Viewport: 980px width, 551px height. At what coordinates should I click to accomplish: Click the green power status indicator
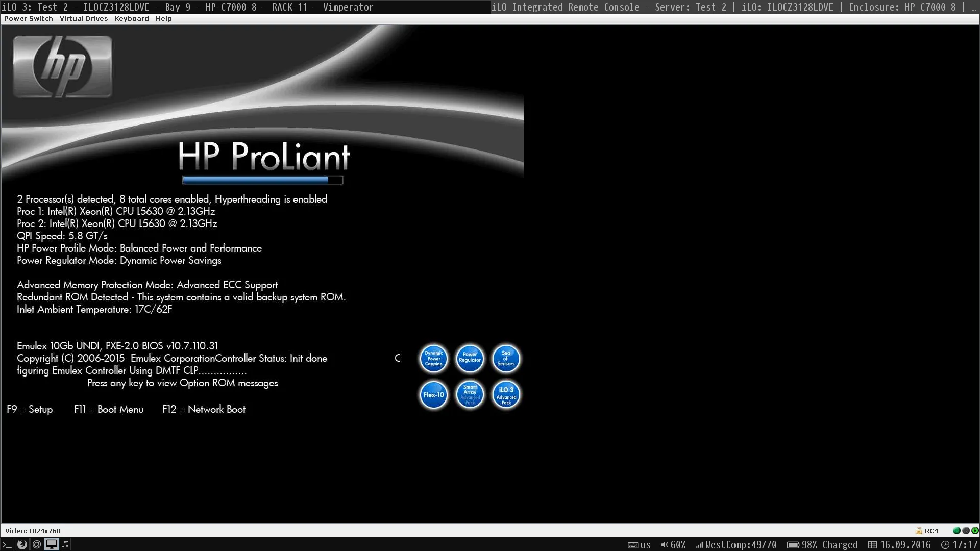click(975, 531)
